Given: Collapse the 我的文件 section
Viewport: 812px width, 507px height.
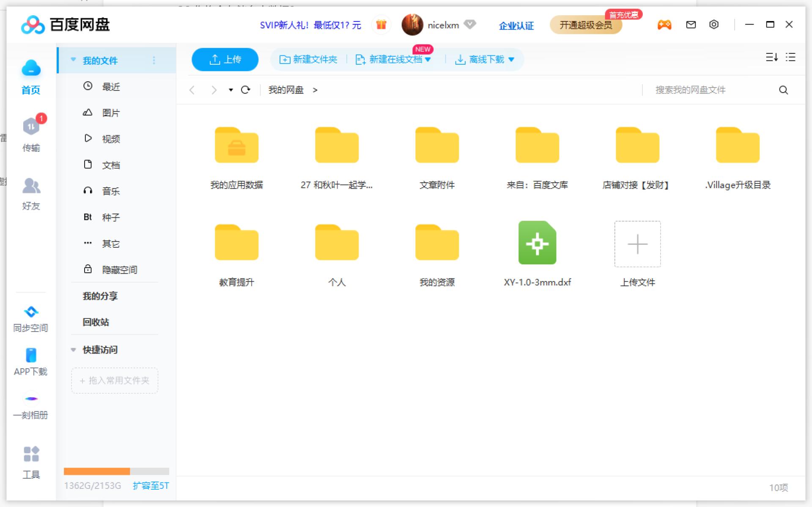Looking at the screenshot, I should click(x=73, y=60).
